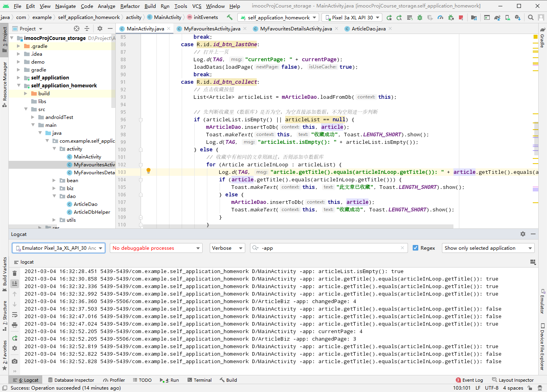Open the self_application_homework run configuration dropdown
The image size is (547, 392).
pyautogui.click(x=278, y=17)
